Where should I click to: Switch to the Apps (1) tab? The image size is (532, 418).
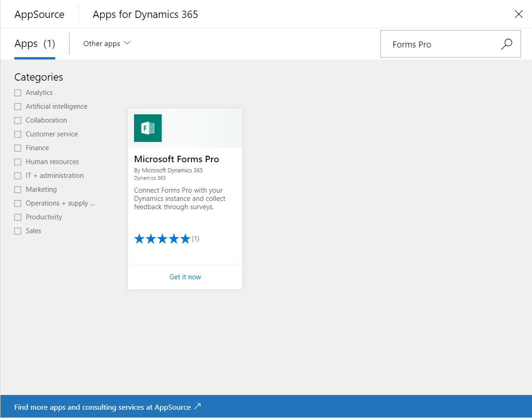click(35, 44)
